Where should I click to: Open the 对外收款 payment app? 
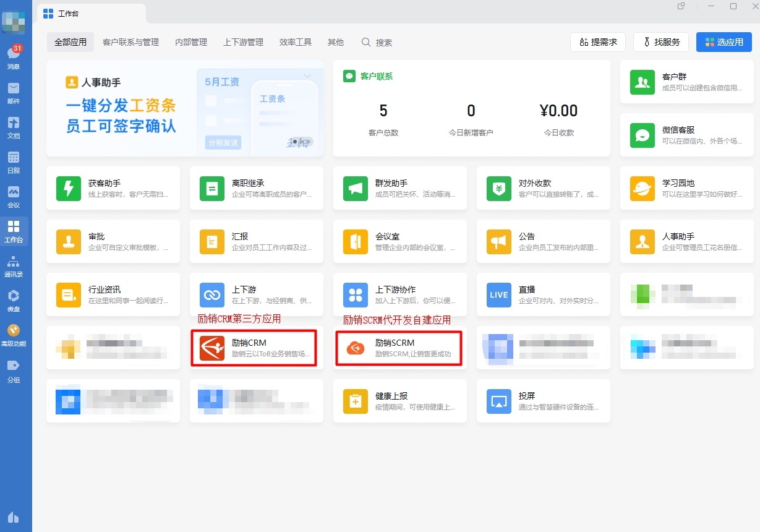543,188
